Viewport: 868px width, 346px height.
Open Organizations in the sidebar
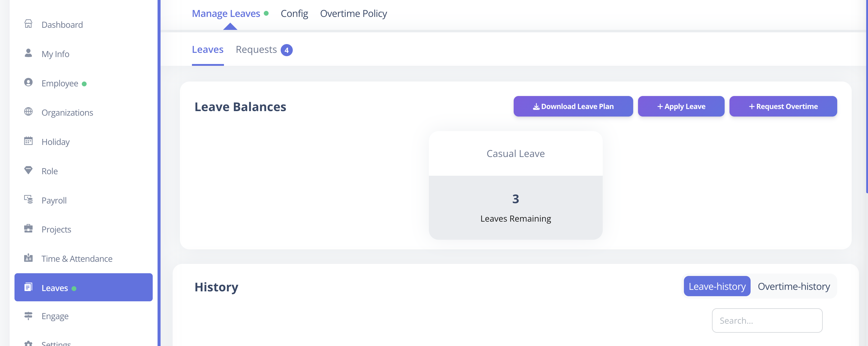tap(83, 113)
